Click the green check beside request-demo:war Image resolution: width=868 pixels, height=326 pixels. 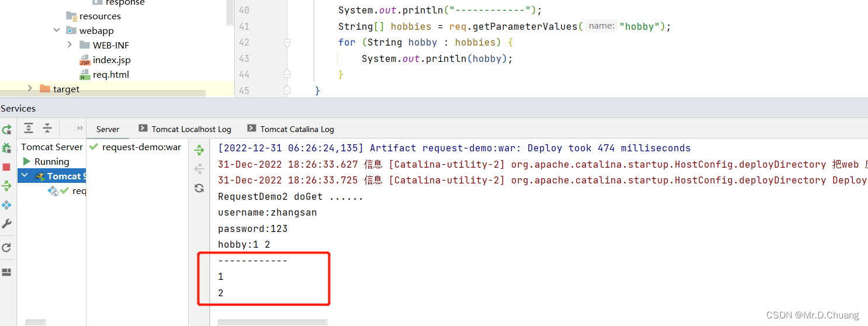(93, 147)
